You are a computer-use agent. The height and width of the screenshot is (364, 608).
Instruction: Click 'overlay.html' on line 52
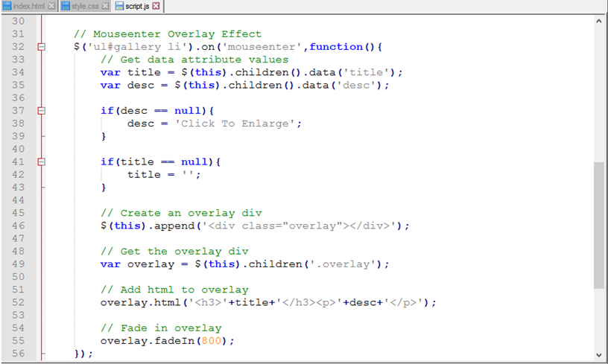(141, 302)
